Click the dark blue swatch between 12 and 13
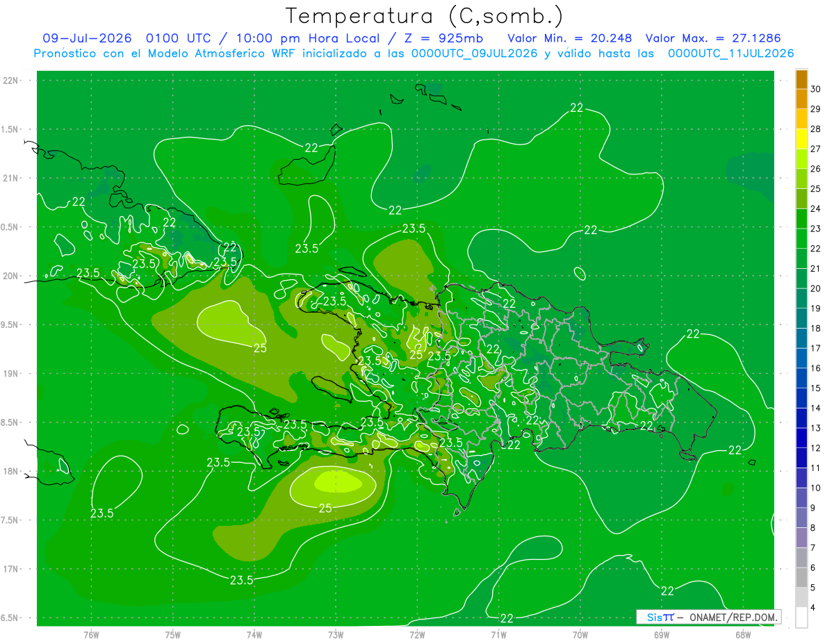Viewport: 834px width, 644px height. coord(801,438)
